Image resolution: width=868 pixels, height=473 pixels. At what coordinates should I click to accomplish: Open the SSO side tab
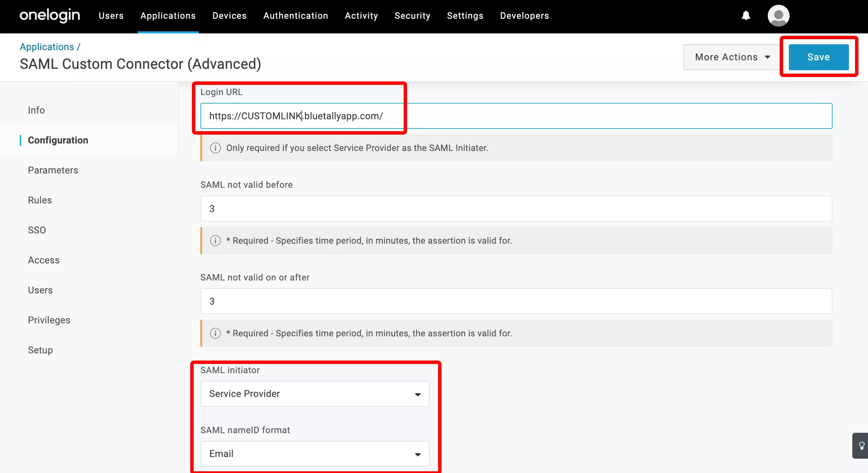37,230
